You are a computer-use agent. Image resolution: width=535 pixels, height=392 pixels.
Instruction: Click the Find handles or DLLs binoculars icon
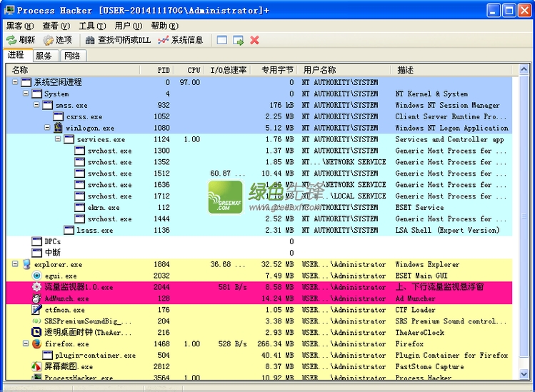coord(90,40)
